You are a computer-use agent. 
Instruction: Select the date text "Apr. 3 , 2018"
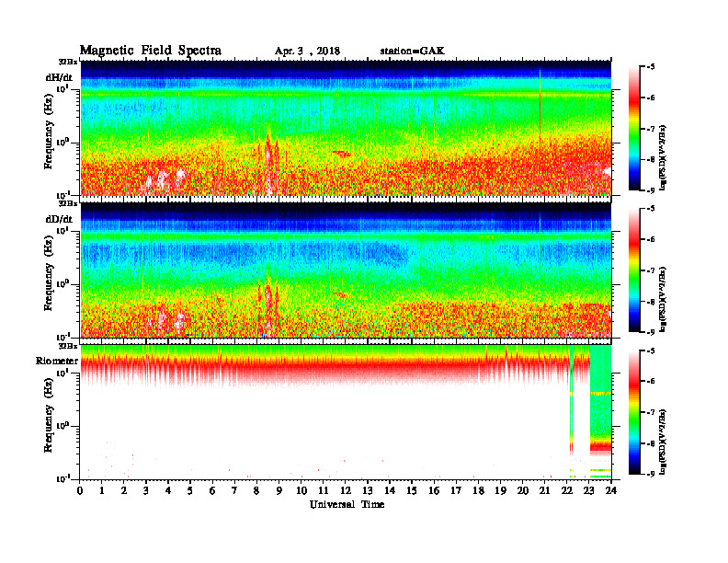point(307,52)
